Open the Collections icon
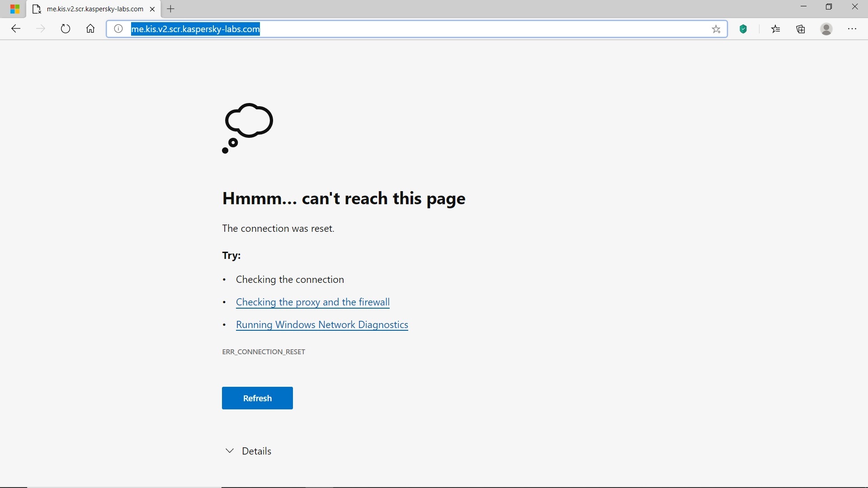The height and width of the screenshot is (488, 868). pos(801,29)
